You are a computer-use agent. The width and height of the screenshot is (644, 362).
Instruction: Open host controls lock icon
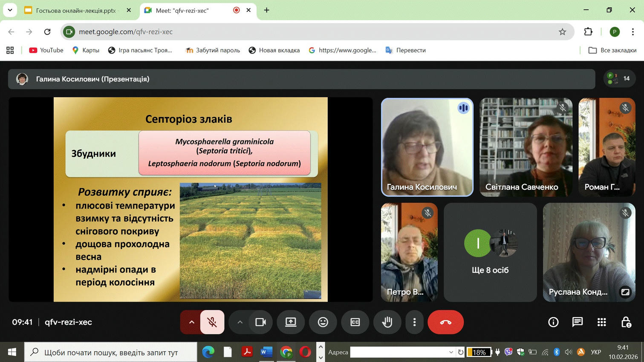pos(626,322)
